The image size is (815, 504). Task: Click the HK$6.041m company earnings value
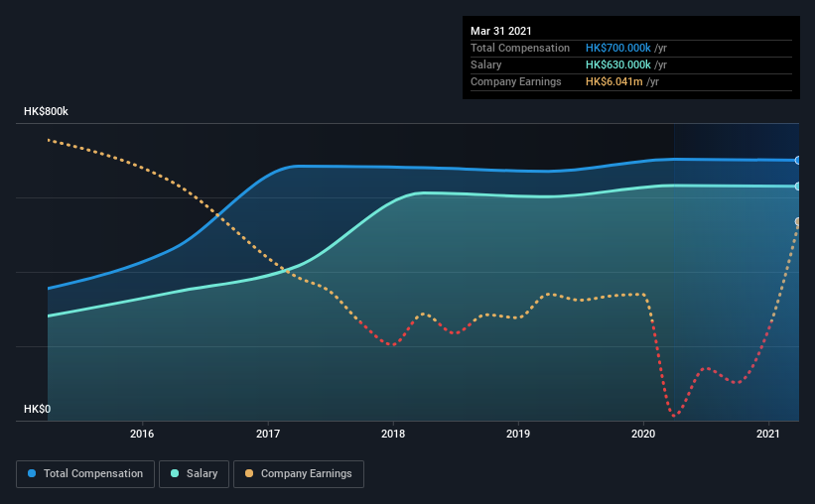tap(613, 81)
